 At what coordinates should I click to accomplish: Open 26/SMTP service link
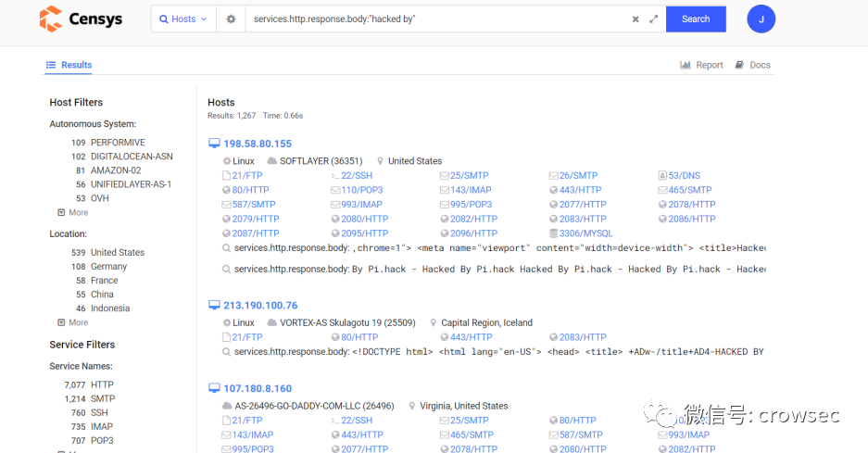(578, 176)
